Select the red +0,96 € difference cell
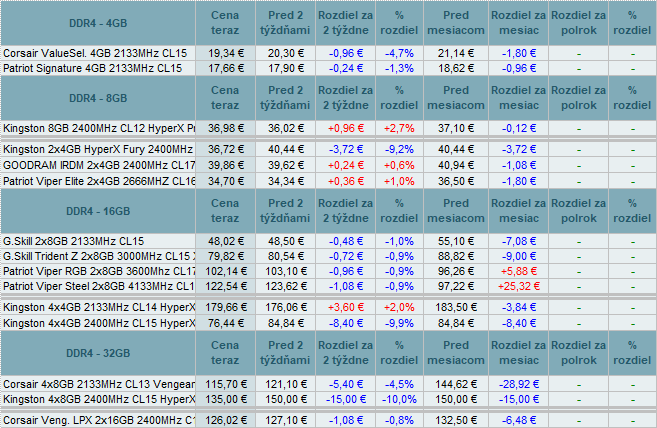The width and height of the screenshot is (657, 428). (x=346, y=128)
